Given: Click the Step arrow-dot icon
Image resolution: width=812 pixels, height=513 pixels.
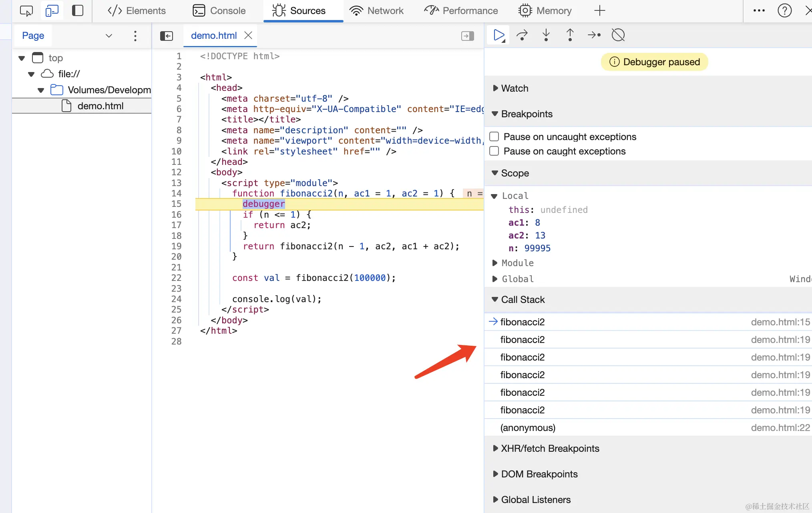Looking at the screenshot, I should point(594,35).
